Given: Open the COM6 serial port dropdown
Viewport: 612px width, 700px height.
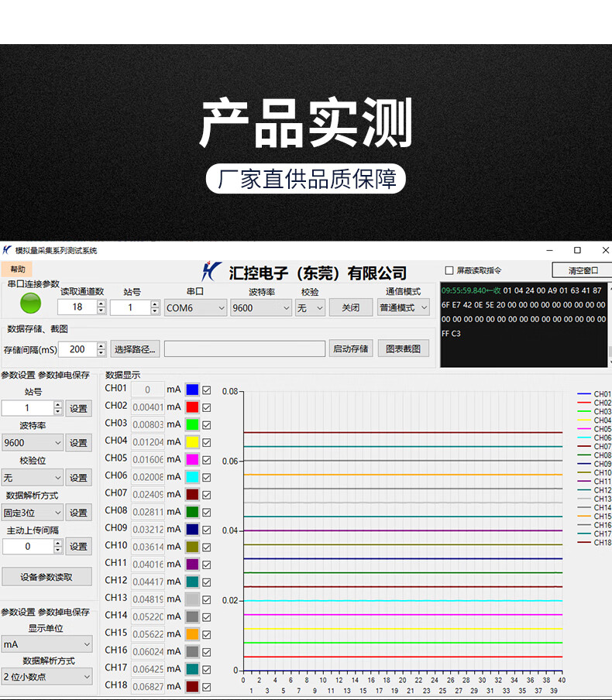Looking at the screenshot, I should coord(195,307).
